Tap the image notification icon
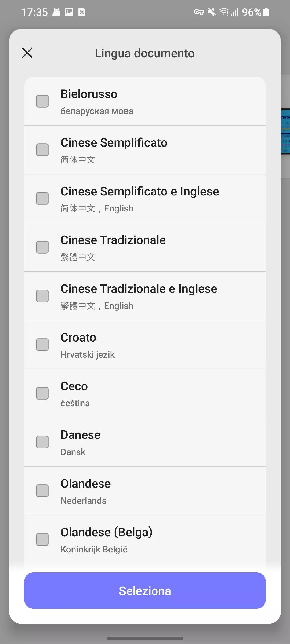Screen dimensions: 290x644 click(x=69, y=12)
